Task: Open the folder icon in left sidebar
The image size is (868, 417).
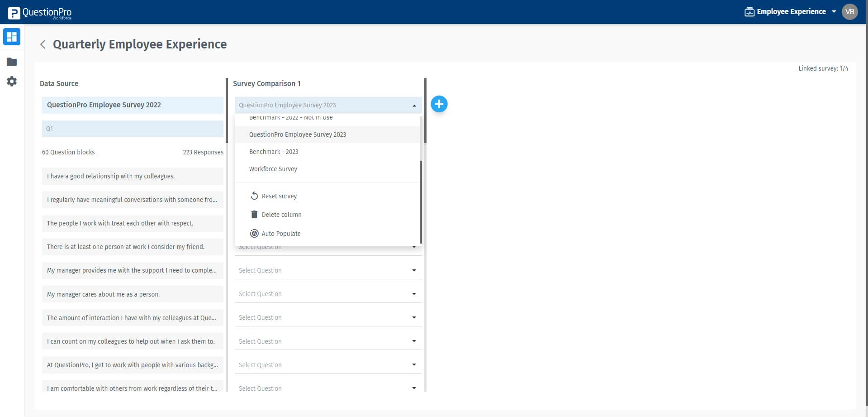Action: point(12,62)
